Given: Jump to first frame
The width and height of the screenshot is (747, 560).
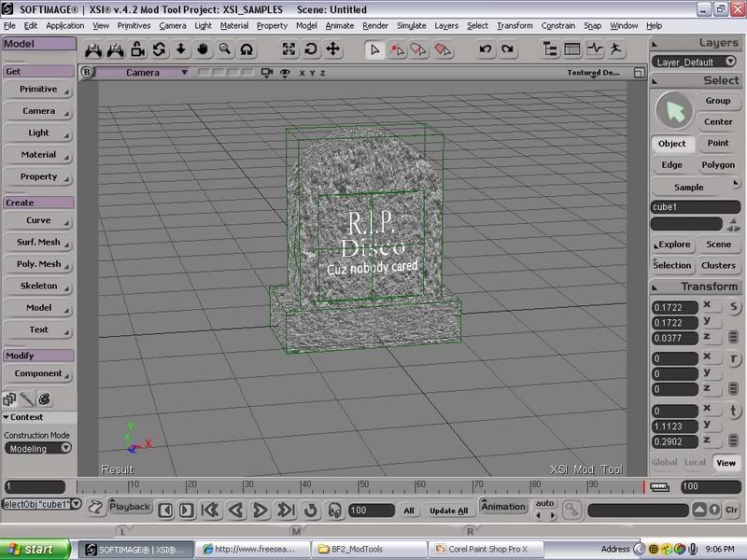Looking at the screenshot, I should coord(210,510).
